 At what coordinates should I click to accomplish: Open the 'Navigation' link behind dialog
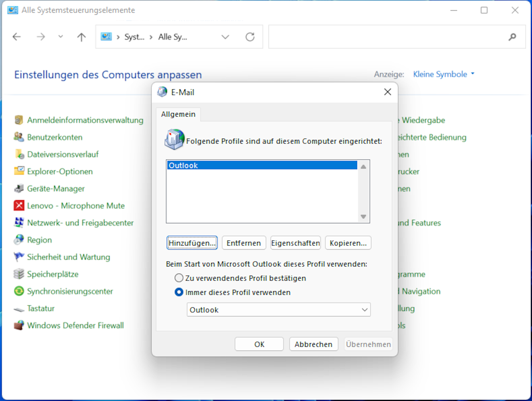click(419, 291)
